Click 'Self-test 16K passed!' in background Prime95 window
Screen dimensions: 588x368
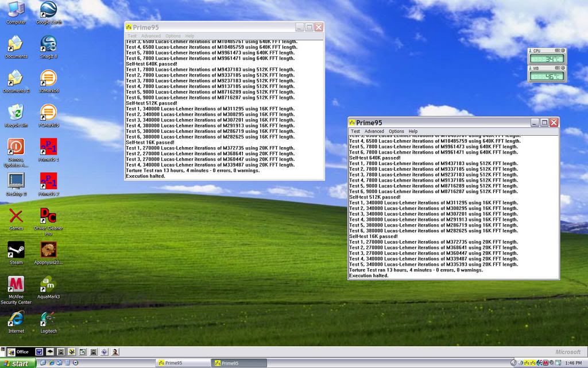click(x=150, y=143)
